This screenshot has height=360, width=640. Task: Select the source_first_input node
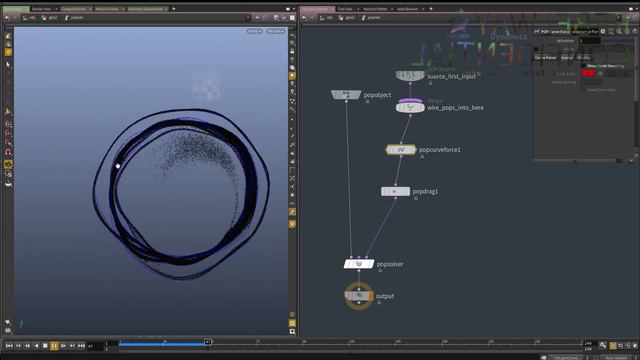410,76
